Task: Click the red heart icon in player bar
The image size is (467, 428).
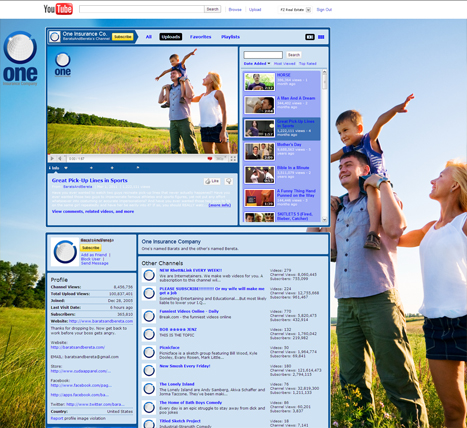Action: pyautogui.click(x=210, y=159)
